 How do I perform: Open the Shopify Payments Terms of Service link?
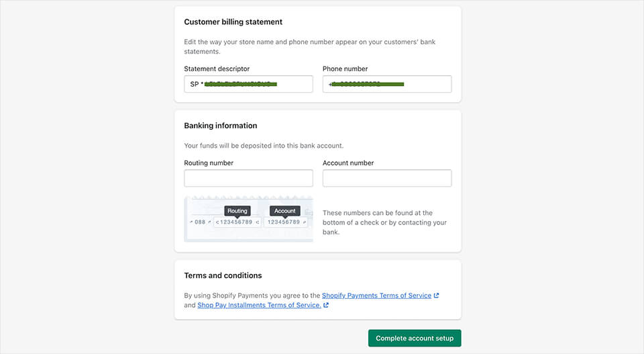pyautogui.click(x=376, y=296)
